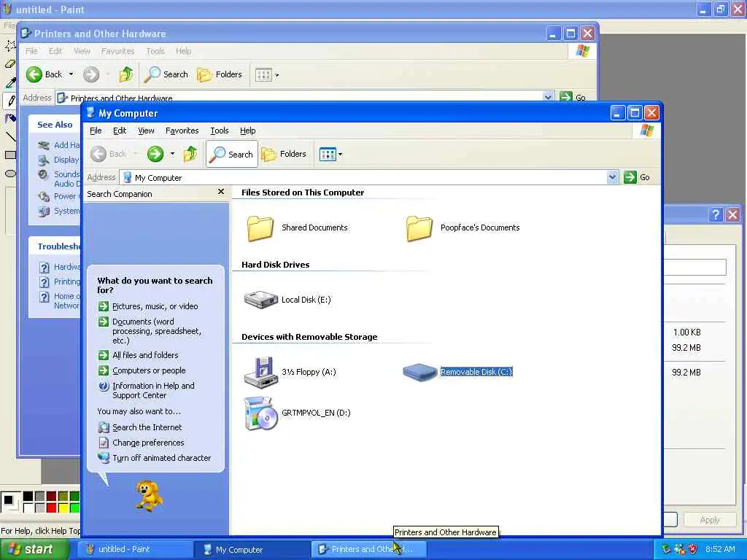This screenshot has height=560, width=747.
Task: Click the Go button in My Computer
Action: (637, 177)
